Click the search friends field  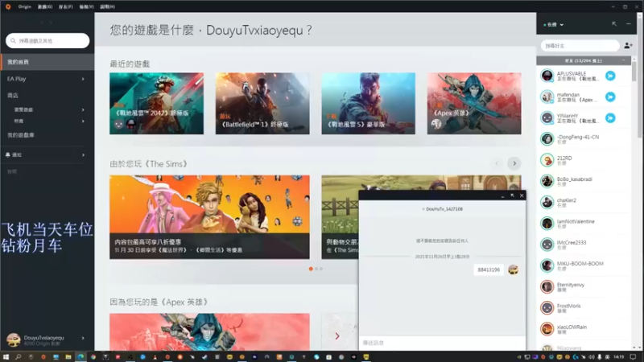click(580, 46)
